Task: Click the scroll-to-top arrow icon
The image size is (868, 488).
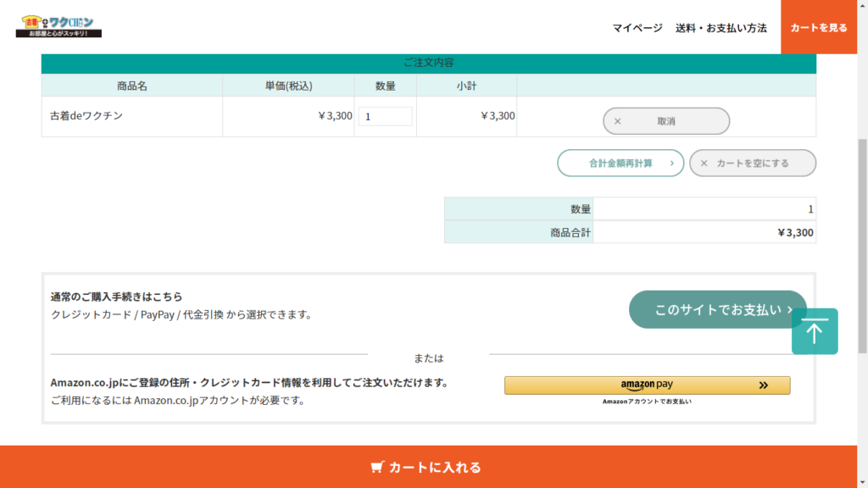Action: coord(815,331)
